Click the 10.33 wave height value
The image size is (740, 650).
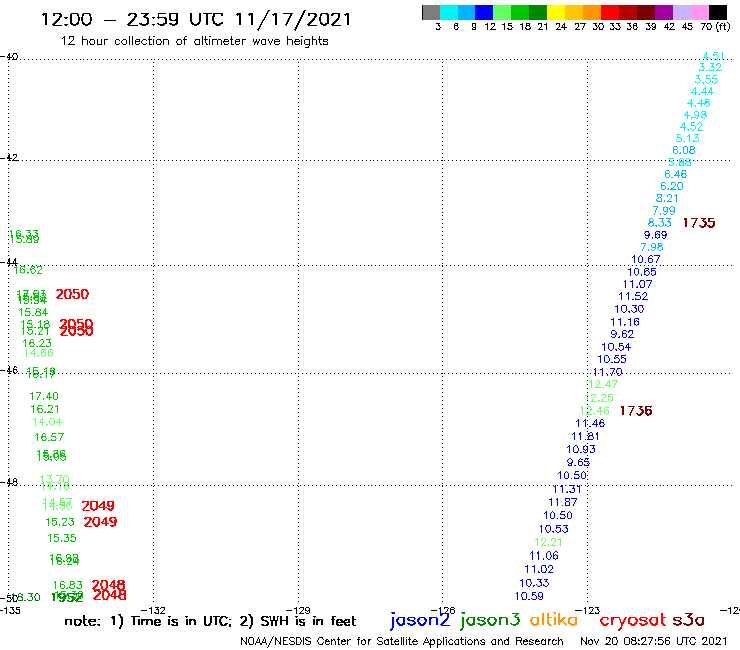point(534,583)
